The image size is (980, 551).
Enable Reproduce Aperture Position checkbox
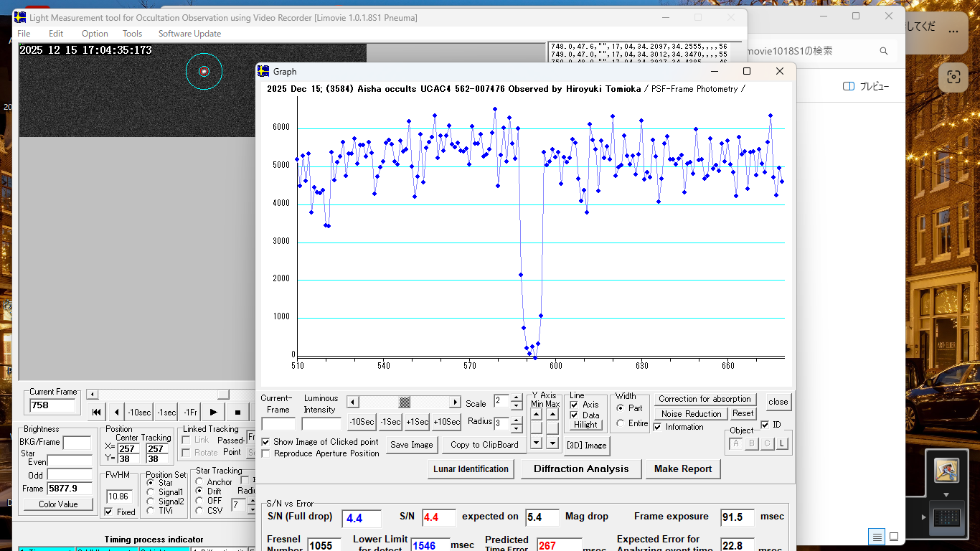tap(266, 453)
